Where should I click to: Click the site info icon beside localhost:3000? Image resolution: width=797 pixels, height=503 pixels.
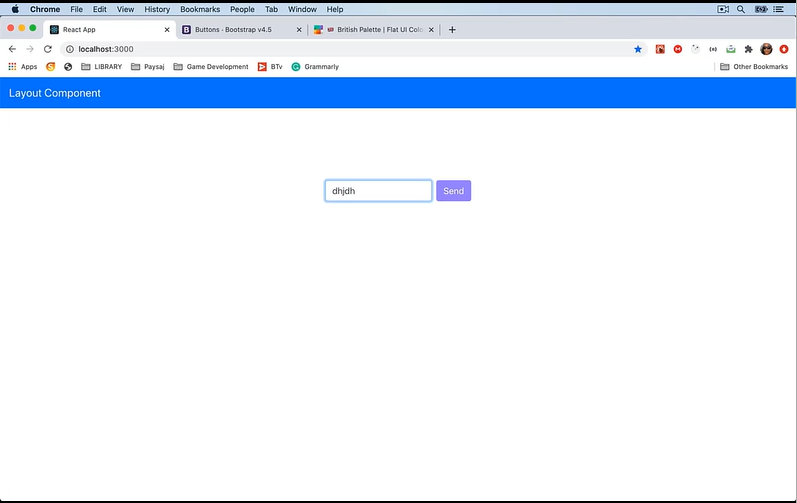69,49
